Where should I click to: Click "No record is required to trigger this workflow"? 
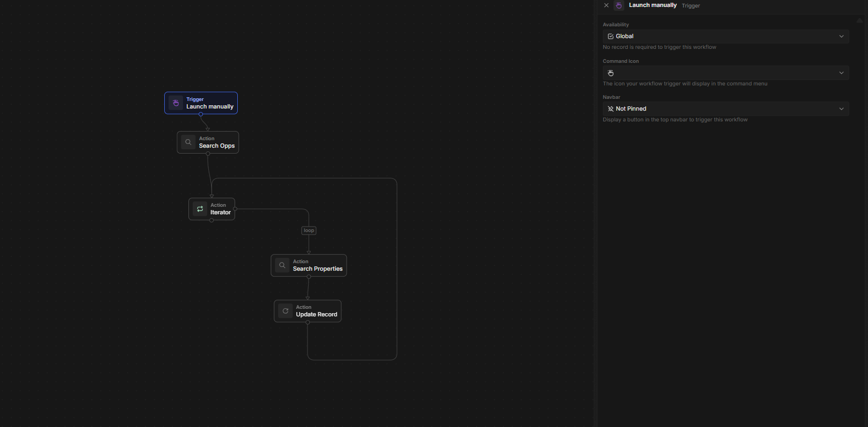[x=659, y=47]
